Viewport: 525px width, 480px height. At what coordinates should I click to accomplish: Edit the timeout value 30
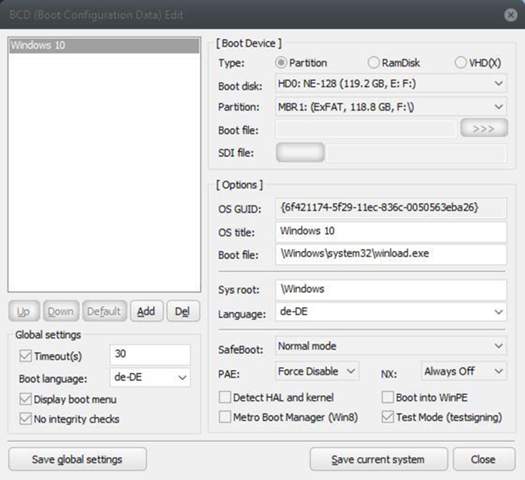tap(150, 354)
